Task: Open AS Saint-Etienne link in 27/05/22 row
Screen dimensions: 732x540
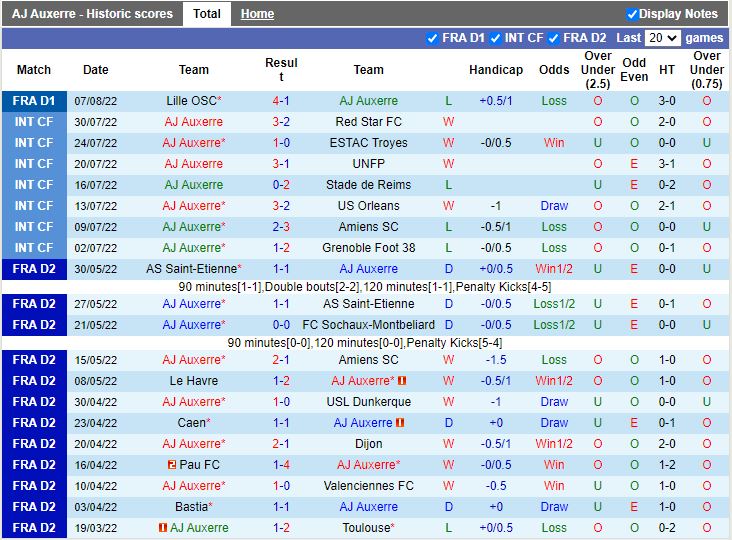Action: [x=368, y=304]
